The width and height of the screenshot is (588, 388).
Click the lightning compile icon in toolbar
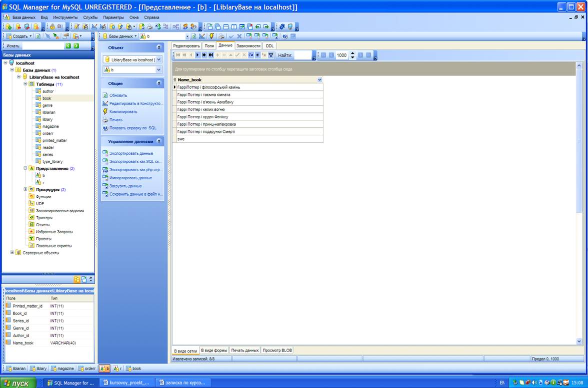(x=211, y=36)
